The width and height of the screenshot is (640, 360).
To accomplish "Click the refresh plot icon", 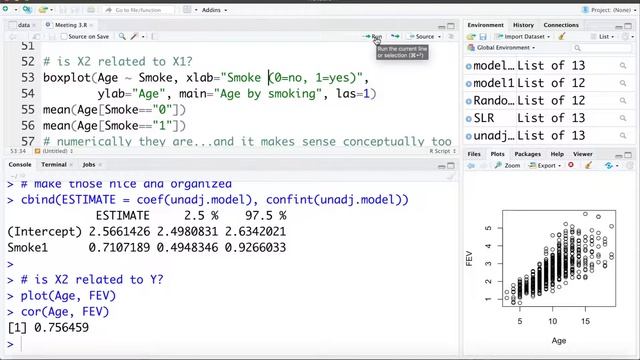I will pyautogui.click(x=609, y=165).
